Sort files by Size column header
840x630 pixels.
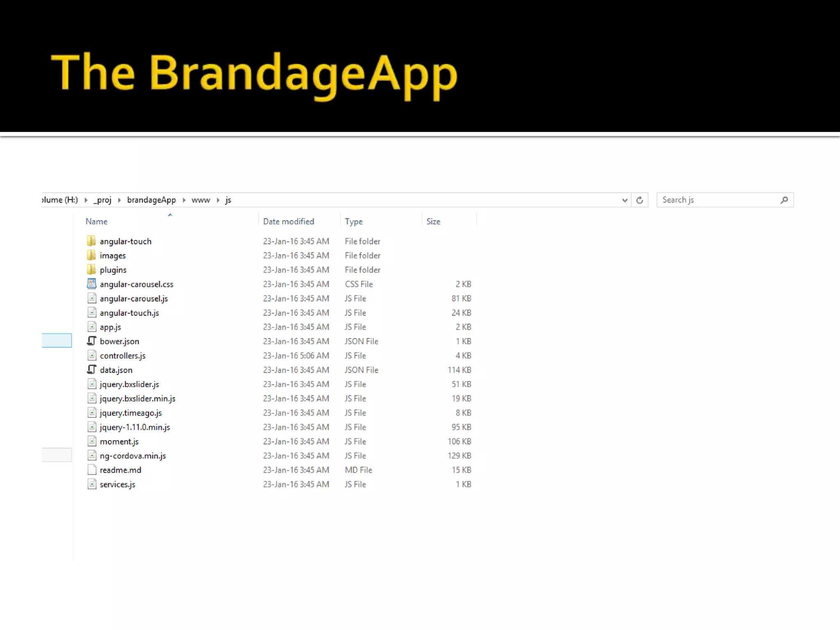[433, 221]
